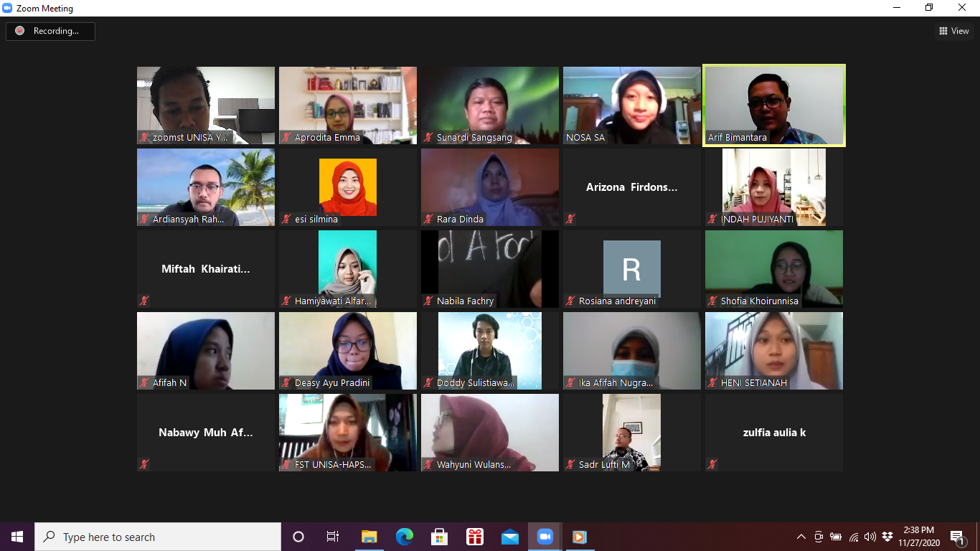This screenshot has height=551, width=980.
Task: Click the muted mic icon on Rara Dinda's tile
Action: pos(428,220)
